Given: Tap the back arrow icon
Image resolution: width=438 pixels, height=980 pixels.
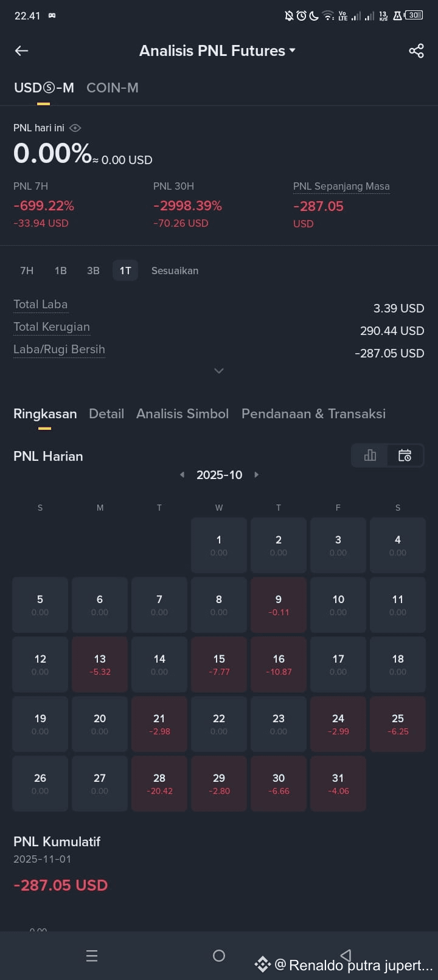Looking at the screenshot, I should 21,51.
